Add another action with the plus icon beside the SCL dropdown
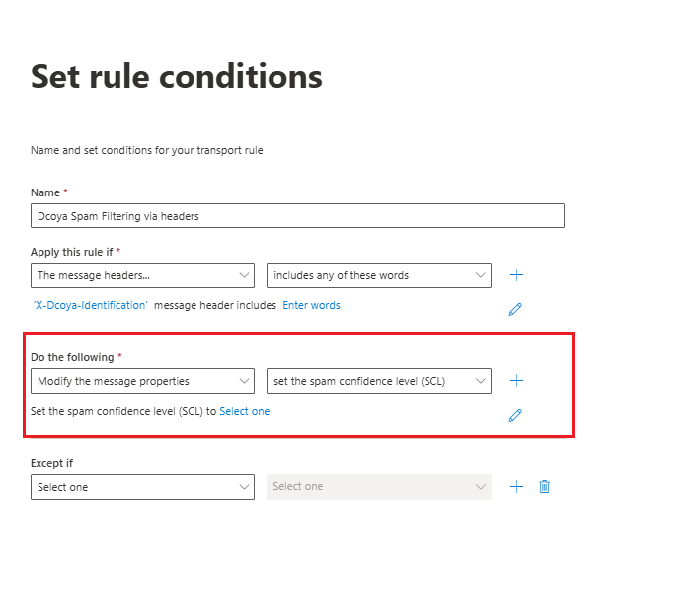 click(516, 380)
